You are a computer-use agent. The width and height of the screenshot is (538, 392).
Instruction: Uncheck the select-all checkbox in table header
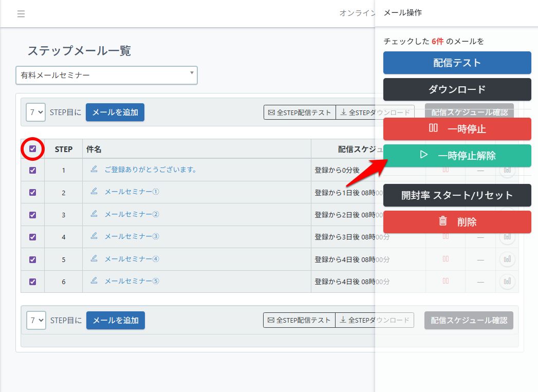33,149
